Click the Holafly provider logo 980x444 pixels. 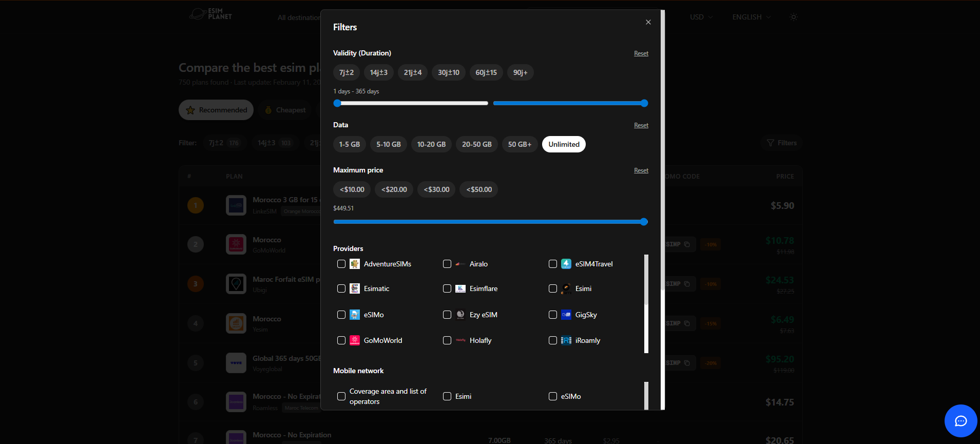(x=460, y=340)
